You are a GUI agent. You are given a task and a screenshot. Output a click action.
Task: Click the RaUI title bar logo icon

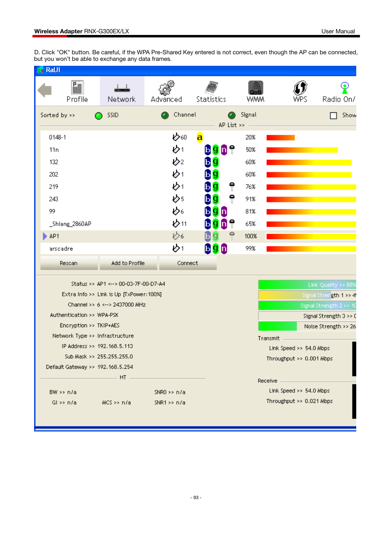[40, 70]
